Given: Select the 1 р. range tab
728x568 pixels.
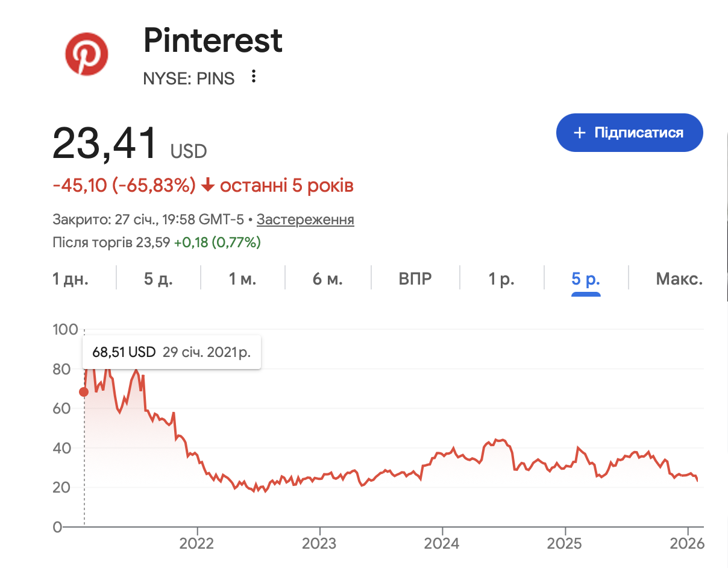Looking at the screenshot, I should pos(501,279).
